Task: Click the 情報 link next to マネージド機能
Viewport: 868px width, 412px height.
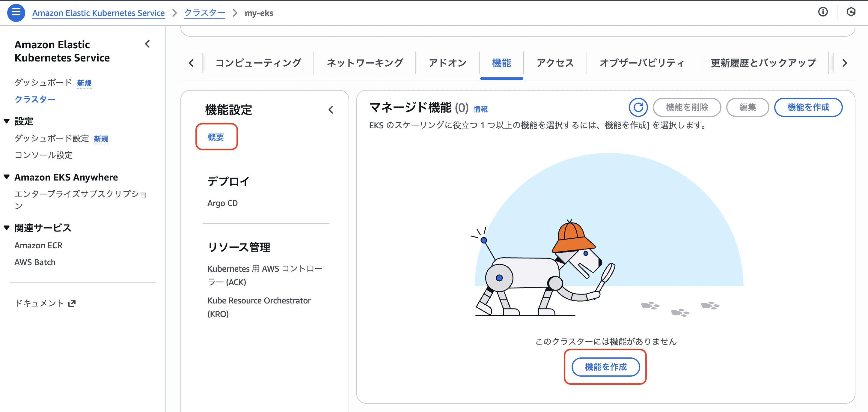Action: pyautogui.click(x=480, y=109)
